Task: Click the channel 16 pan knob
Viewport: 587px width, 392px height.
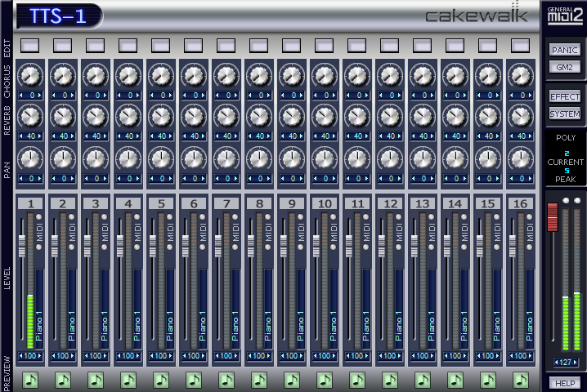Action: (520, 158)
